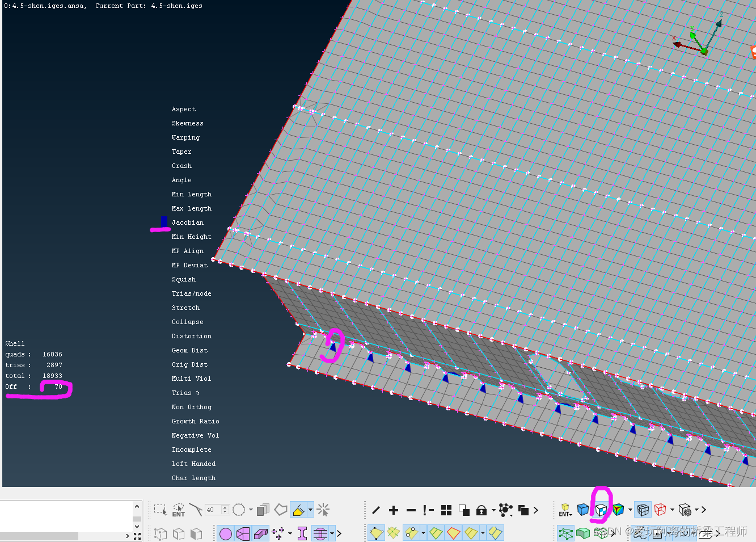
Task: Click the plus icon in toolbar
Action: click(x=394, y=510)
